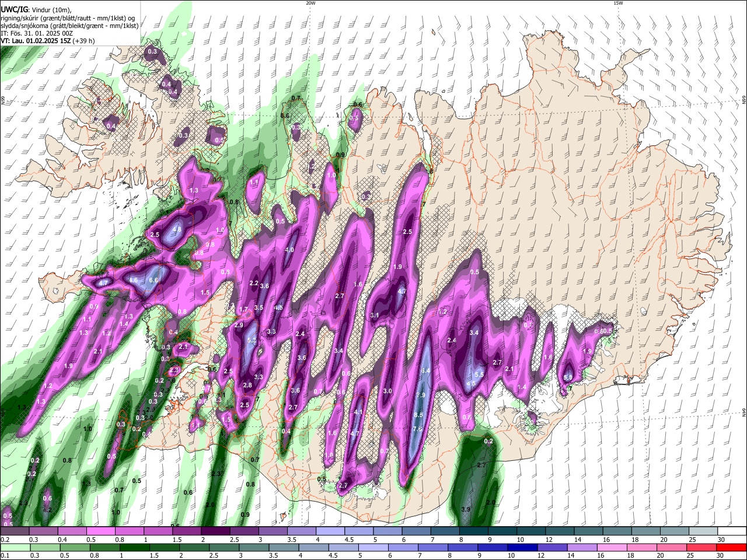Click the light pink swatch at 16 in rain legend
Image resolution: width=747 pixels, height=560 pixels.
coord(611,547)
